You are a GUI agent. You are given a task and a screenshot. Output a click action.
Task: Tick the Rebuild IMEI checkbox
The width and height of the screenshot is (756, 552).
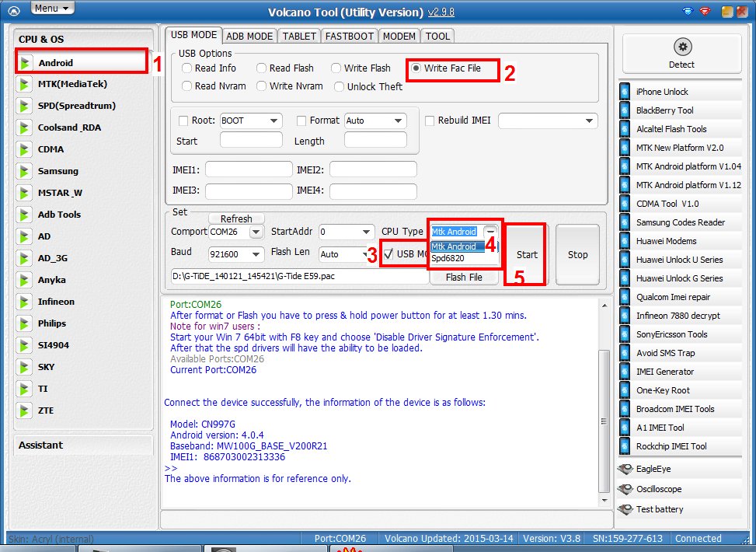coord(430,121)
